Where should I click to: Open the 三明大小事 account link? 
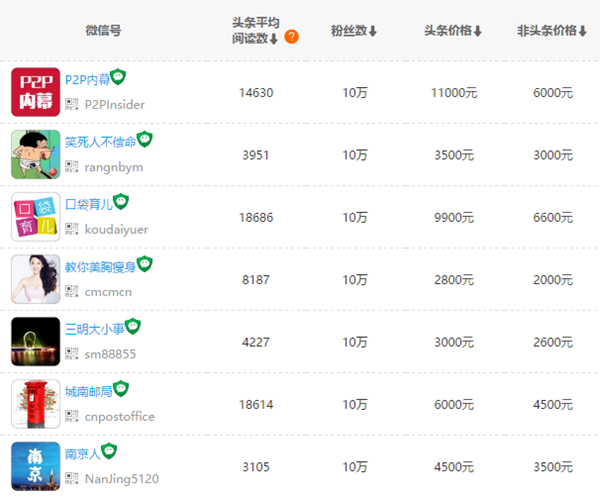point(95,329)
